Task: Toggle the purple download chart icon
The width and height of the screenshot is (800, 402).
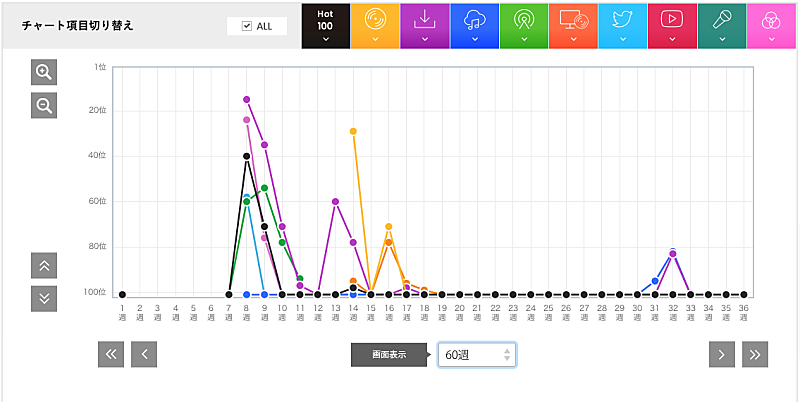Action: [424, 25]
